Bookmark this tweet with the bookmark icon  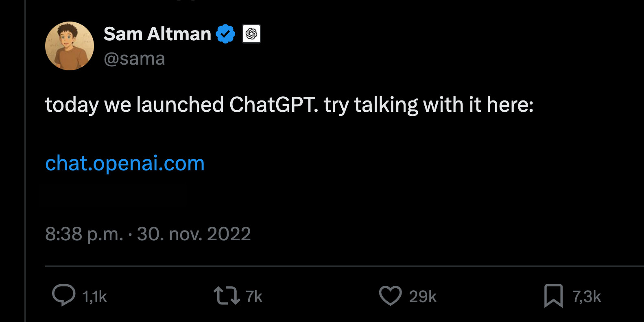(x=553, y=296)
